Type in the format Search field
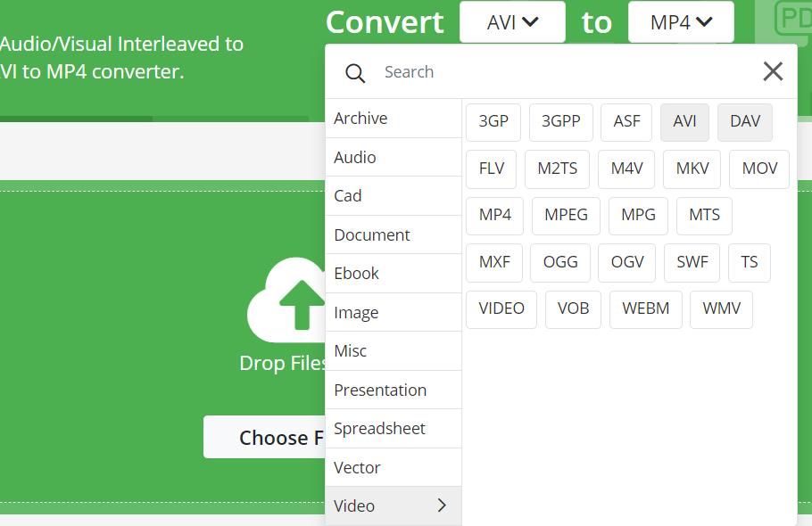 click(562, 72)
